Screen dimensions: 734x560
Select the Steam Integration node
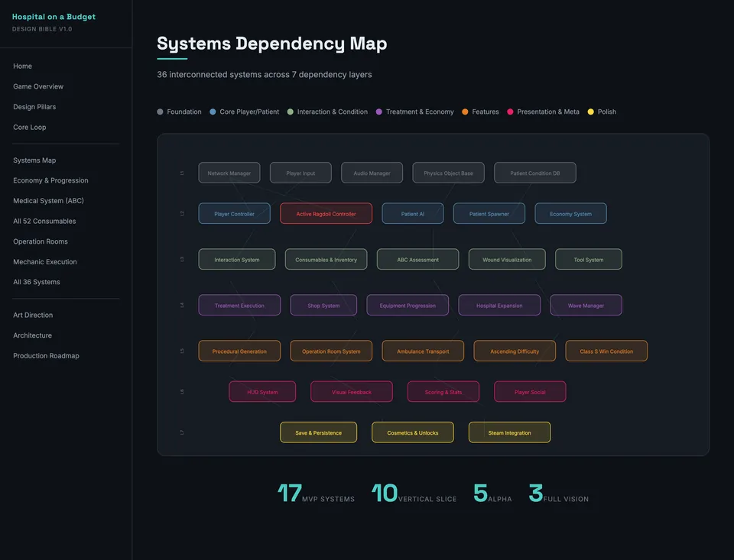510,432
